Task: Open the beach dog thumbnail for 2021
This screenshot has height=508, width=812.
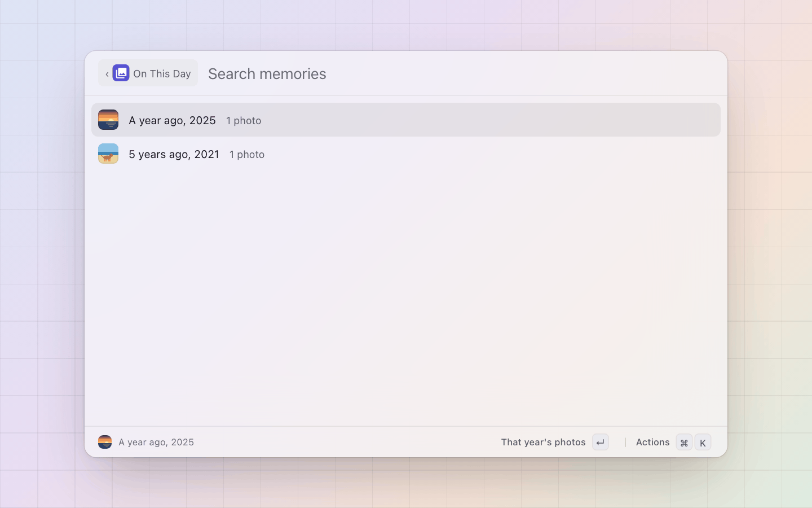Action: point(108,154)
